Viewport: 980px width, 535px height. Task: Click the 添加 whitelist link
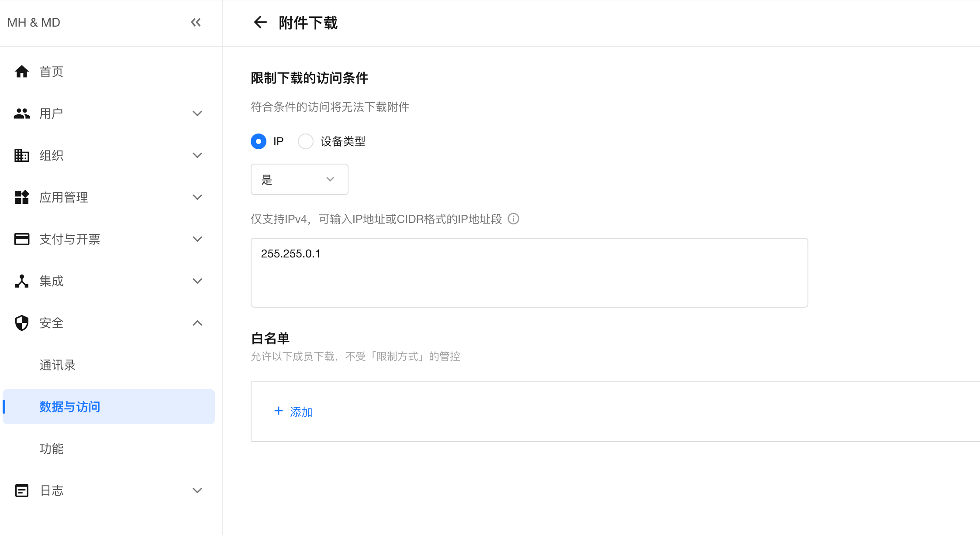293,412
